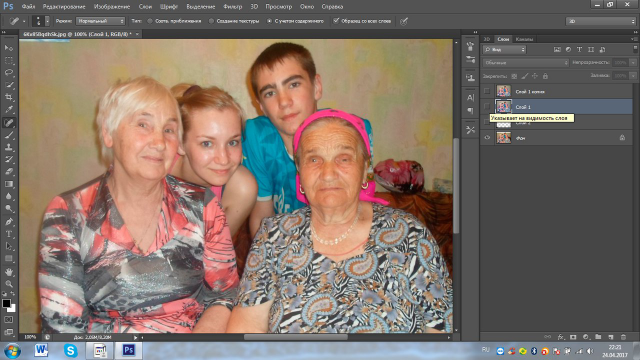Select the Blur tool

[x=9, y=196]
